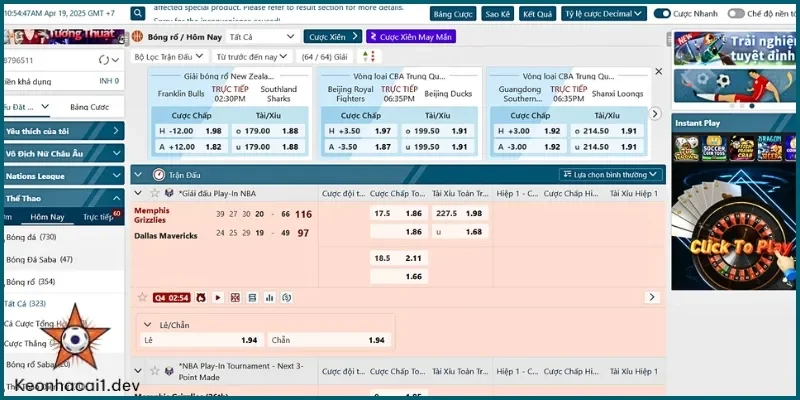Expand the Nations League menu
The height and width of the screenshot is (400, 800).
[x=64, y=176]
